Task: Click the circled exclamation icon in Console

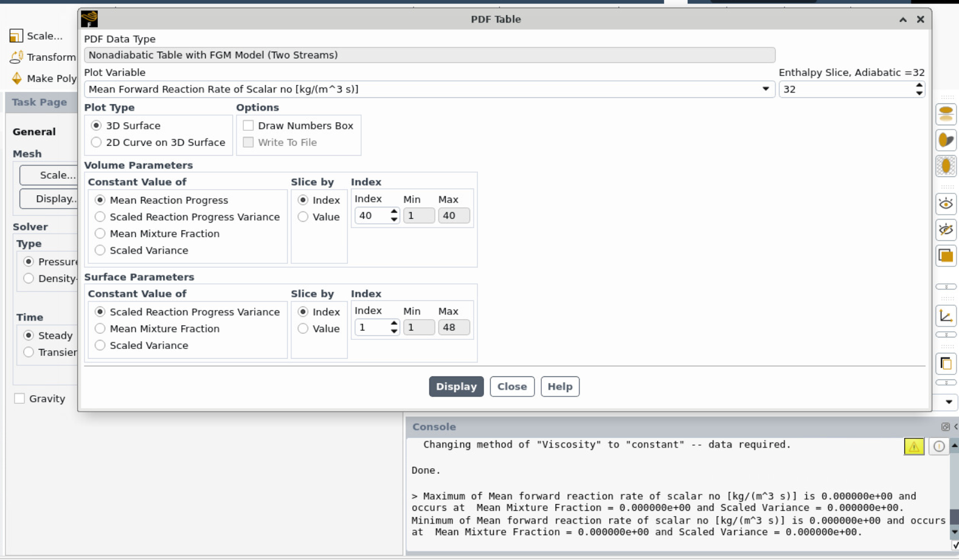Action: tap(939, 446)
